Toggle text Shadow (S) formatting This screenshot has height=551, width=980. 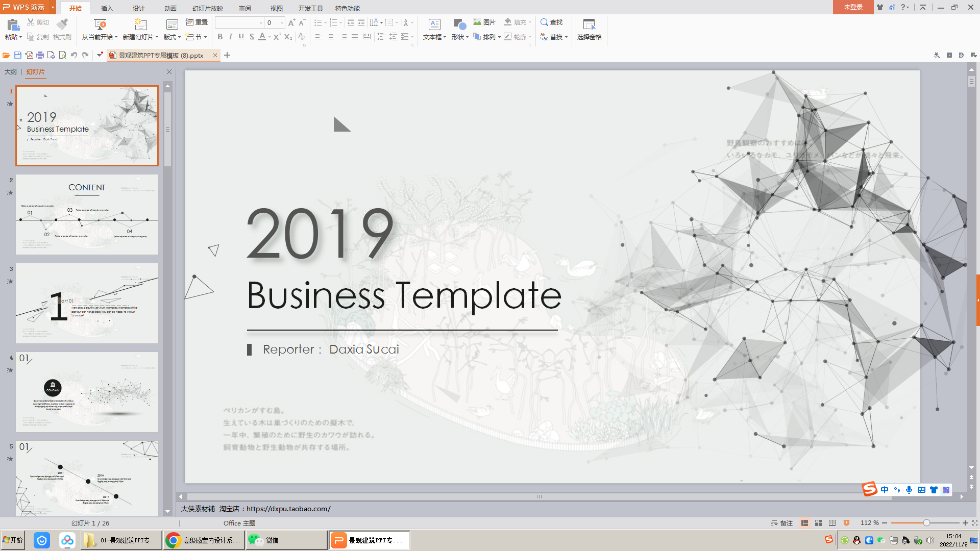(x=252, y=37)
